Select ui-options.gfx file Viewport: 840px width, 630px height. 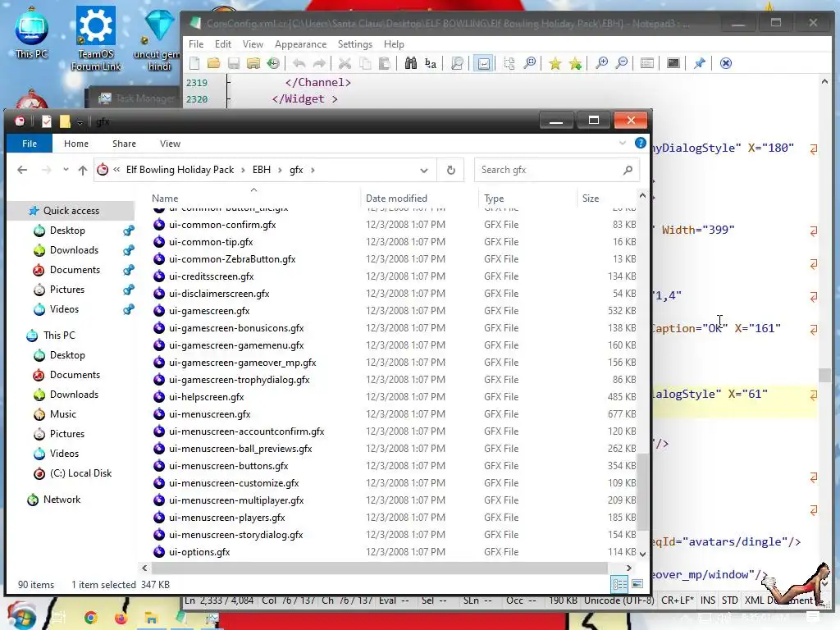pyautogui.click(x=199, y=552)
